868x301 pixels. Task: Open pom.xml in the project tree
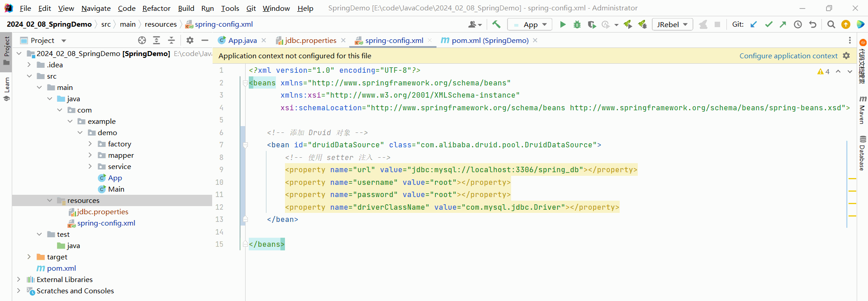61,268
